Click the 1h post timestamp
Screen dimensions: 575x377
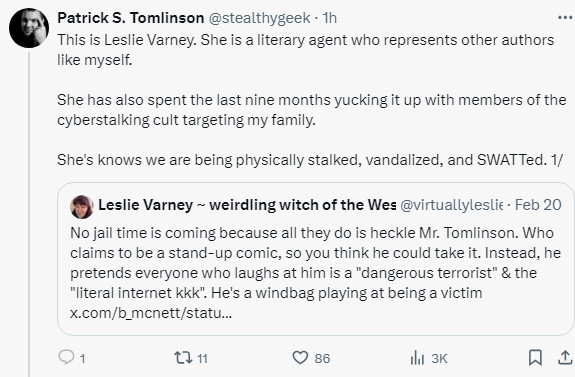click(329, 18)
